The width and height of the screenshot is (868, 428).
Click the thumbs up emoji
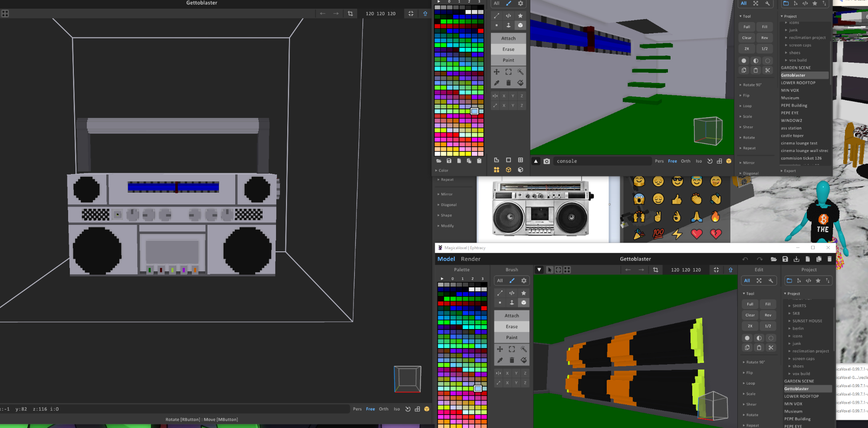pyautogui.click(x=677, y=199)
